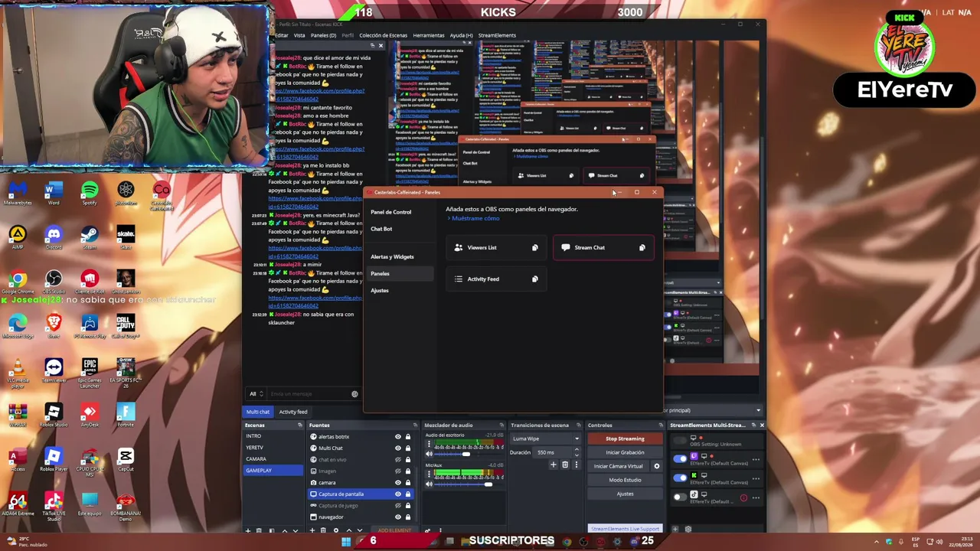Image resolution: width=980 pixels, height=551 pixels.
Task: Open options for the Kick stream output
Action: (x=756, y=479)
